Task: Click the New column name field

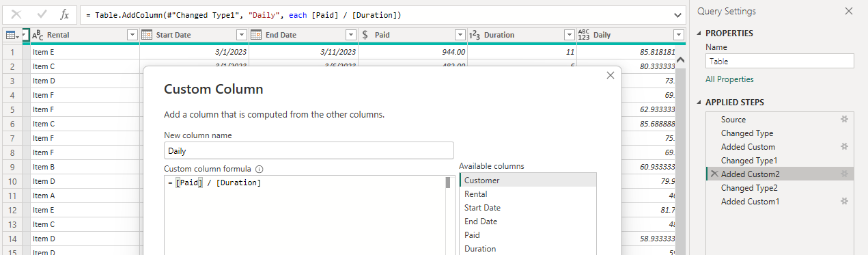Action: 309,150
